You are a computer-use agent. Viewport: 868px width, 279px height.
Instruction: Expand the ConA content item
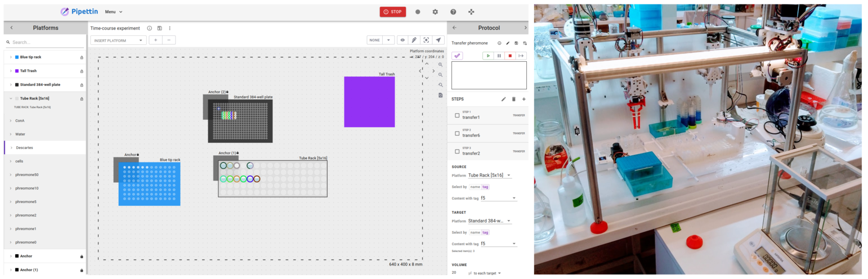click(10, 120)
